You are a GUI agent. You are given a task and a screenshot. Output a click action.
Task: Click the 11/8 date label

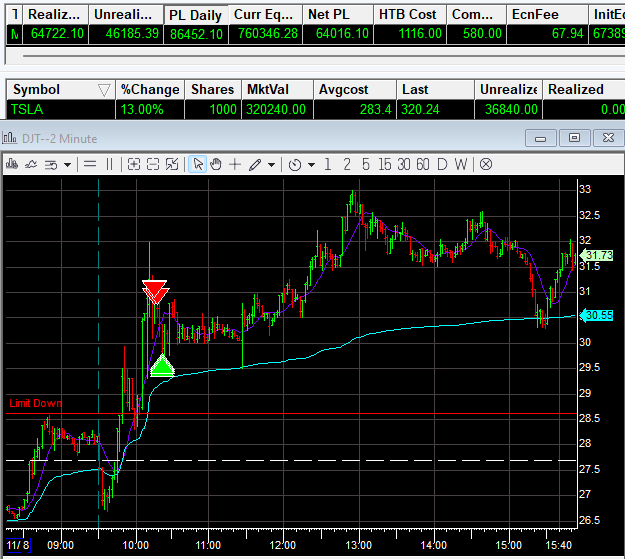point(18,545)
